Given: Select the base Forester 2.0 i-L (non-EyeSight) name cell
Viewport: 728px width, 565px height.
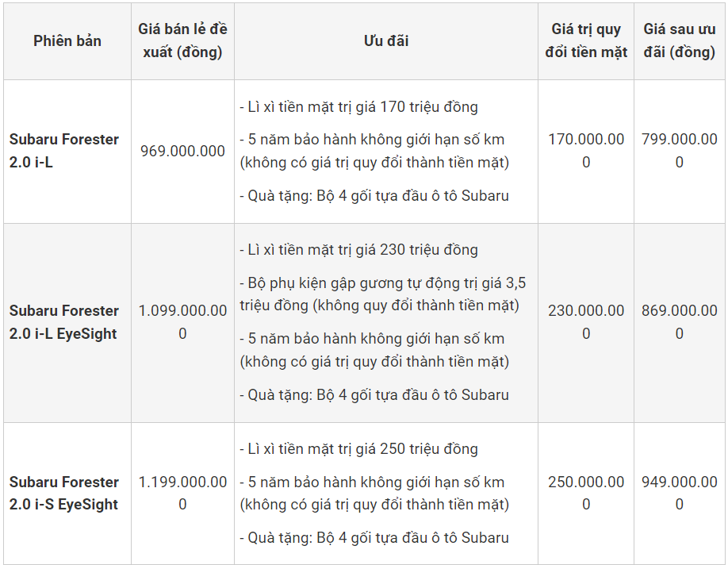Looking at the screenshot, I should pyautogui.click(x=64, y=151).
